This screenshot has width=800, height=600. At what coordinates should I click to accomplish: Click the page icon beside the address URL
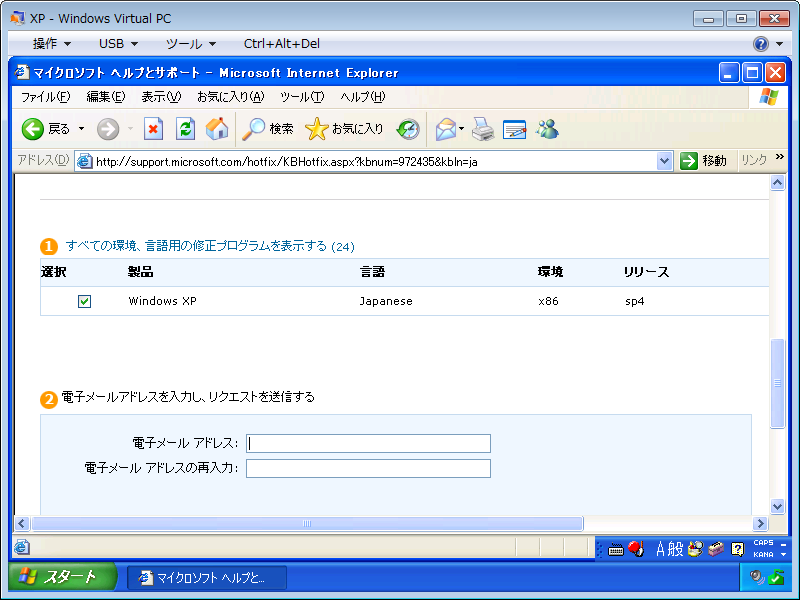click(x=84, y=161)
